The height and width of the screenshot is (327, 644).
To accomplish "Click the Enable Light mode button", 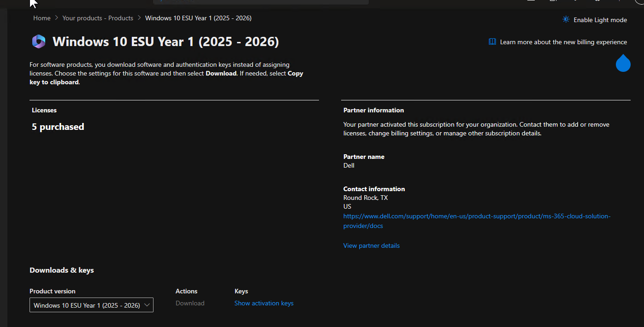I will click(x=595, y=20).
